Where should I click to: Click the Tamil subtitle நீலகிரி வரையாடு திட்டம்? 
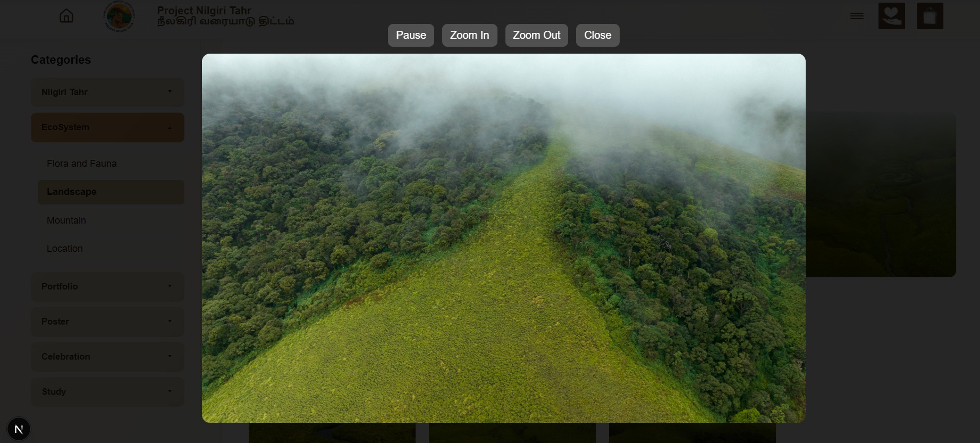tap(225, 22)
